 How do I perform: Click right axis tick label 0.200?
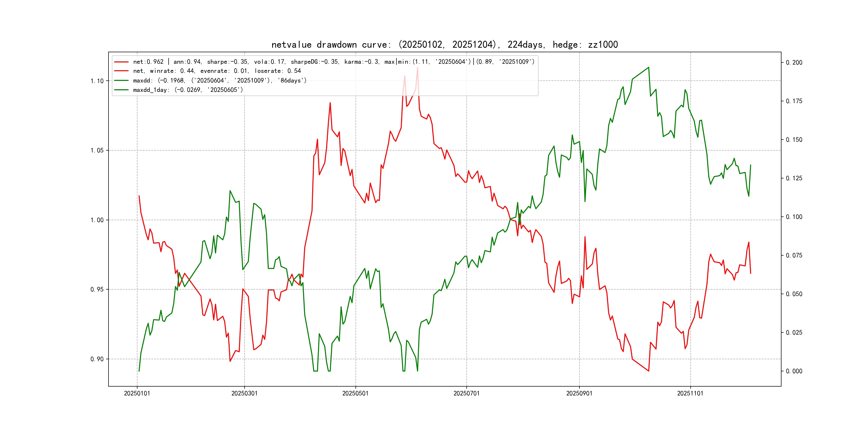tap(794, 62)
